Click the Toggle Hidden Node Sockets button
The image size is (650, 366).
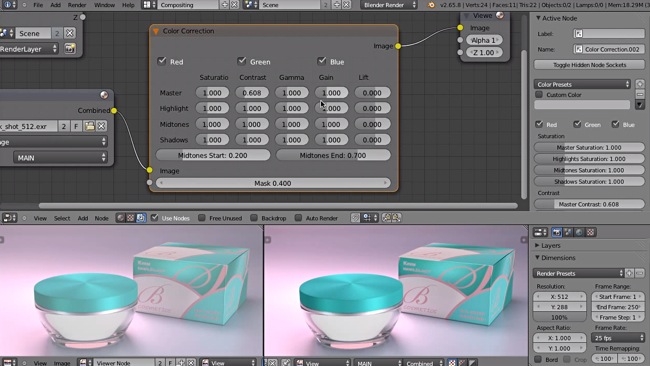tap(589, 65)
